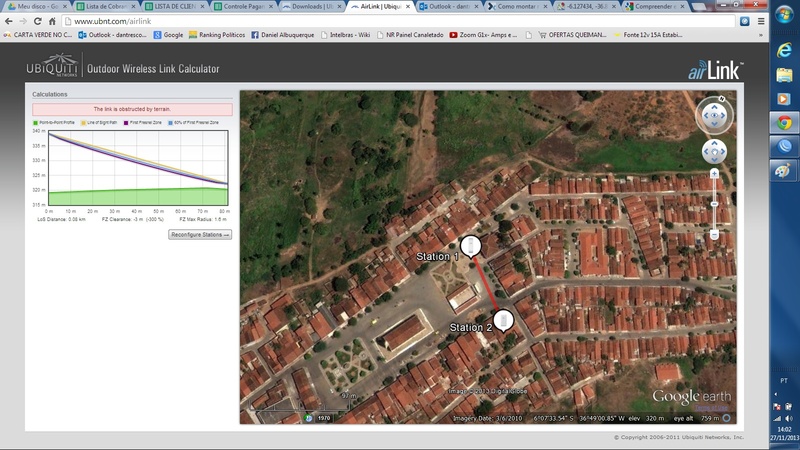This screenshot has height=450, width=800.
Task: Click the historical imagery 1970 clock icon
Action: click(308, 418)
